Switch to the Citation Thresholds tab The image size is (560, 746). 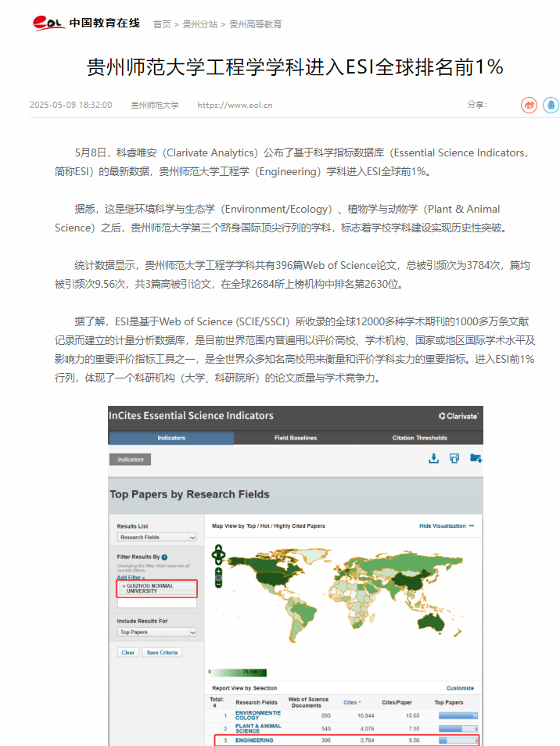coord(420,438)
